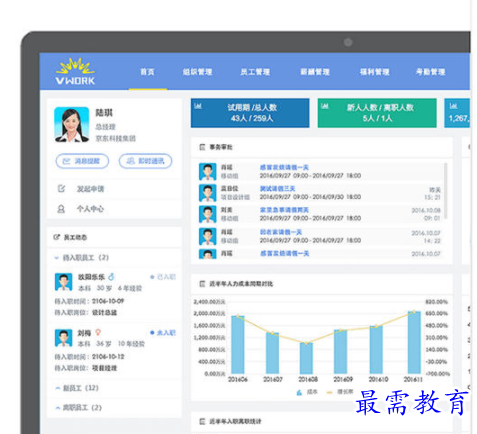Image resolution: width=477 pixels, height=434 pixels.
Task: Click the avatar in the first approval row
Action: tap(207, 172)
